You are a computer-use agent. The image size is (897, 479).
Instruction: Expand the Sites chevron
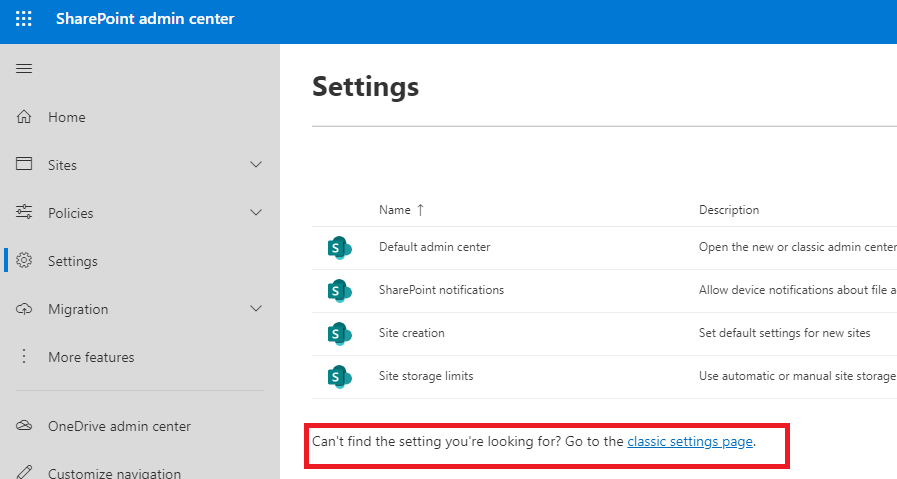tap(256, 165)
